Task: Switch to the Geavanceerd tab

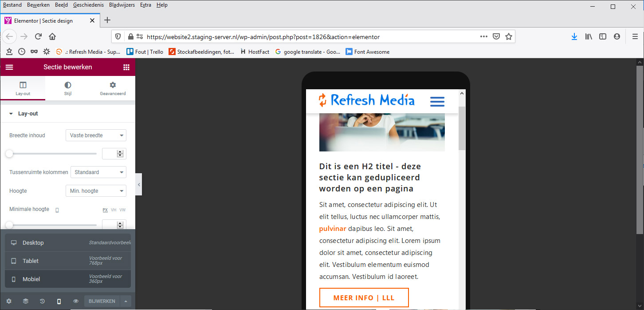Action: (113, 88)
